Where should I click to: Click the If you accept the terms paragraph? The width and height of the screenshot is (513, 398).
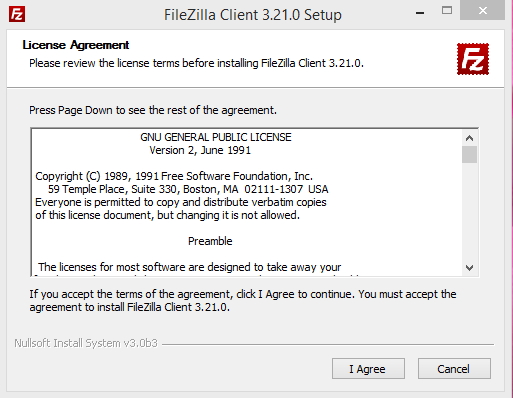point(243,300)
